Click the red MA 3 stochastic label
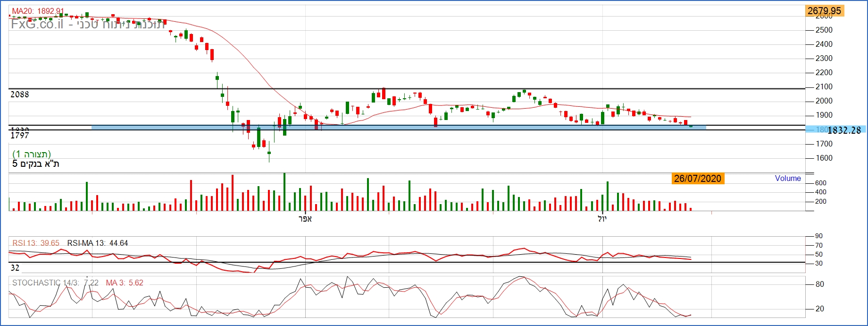The width and height of the screenshot is (868, 326). point(125,283)
